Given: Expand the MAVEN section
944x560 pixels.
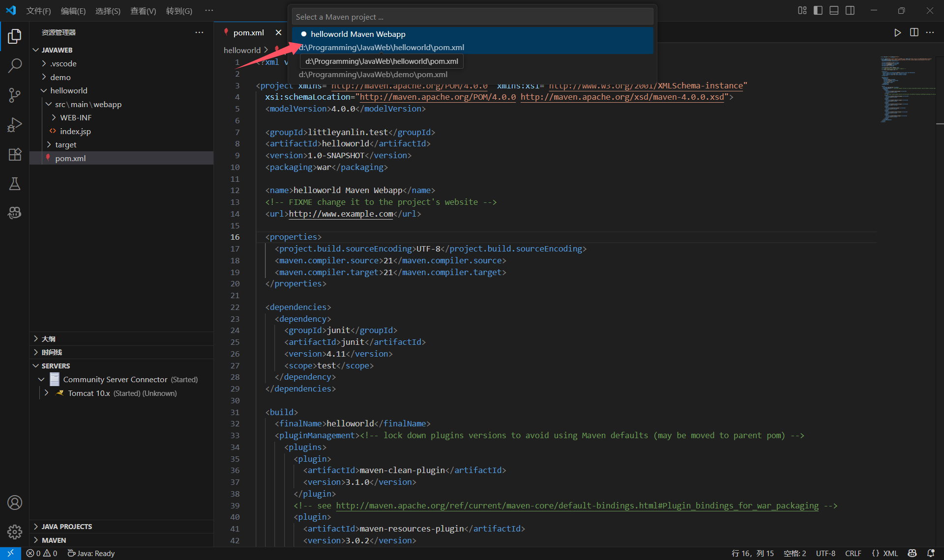Looking at the screenshot, I should (54, 540).
